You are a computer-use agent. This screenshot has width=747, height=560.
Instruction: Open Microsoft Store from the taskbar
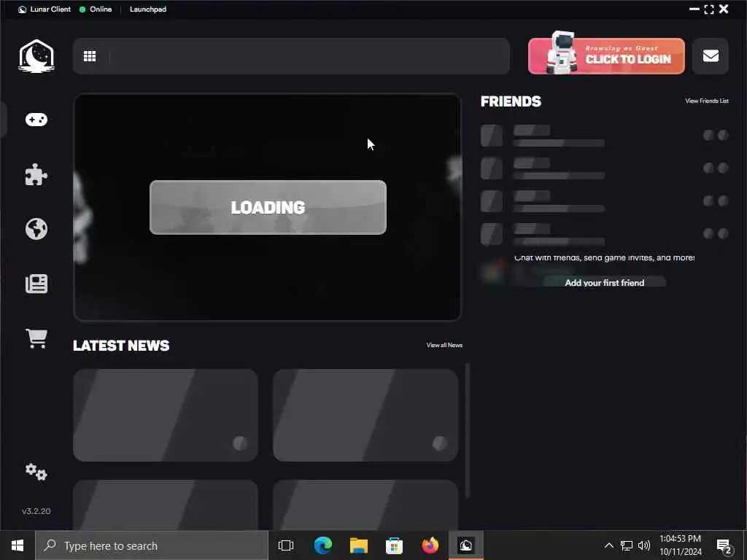(394, 545)
